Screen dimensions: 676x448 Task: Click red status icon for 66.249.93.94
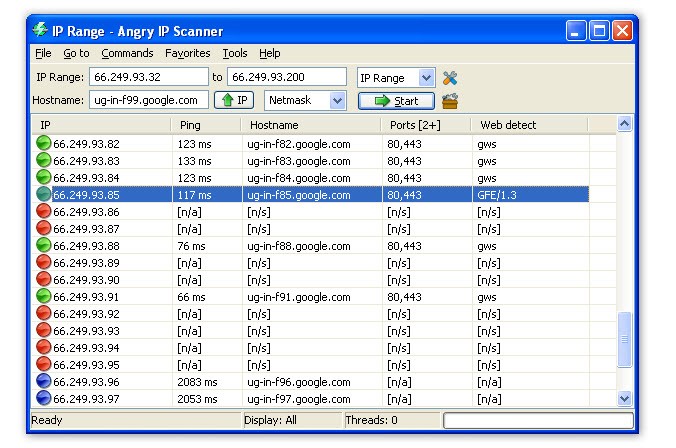(44, 347)
